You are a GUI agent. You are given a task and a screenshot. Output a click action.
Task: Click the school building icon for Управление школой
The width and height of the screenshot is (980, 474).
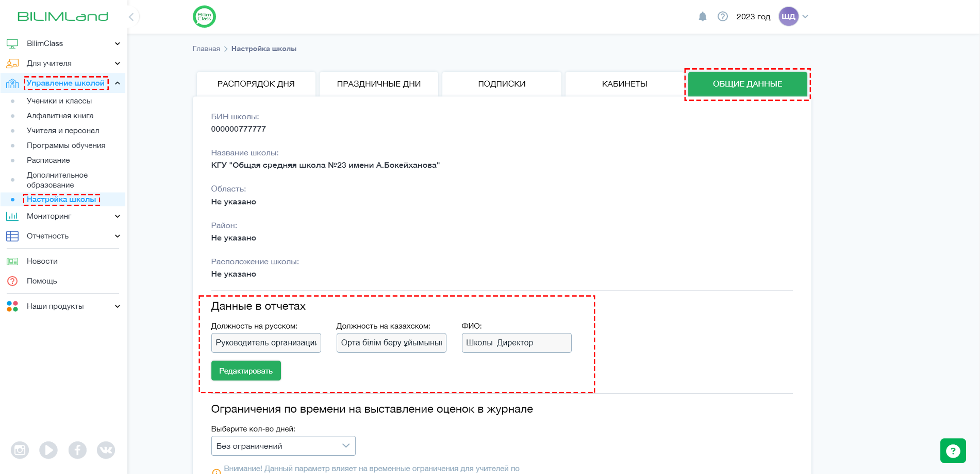(x=12, y=83)
